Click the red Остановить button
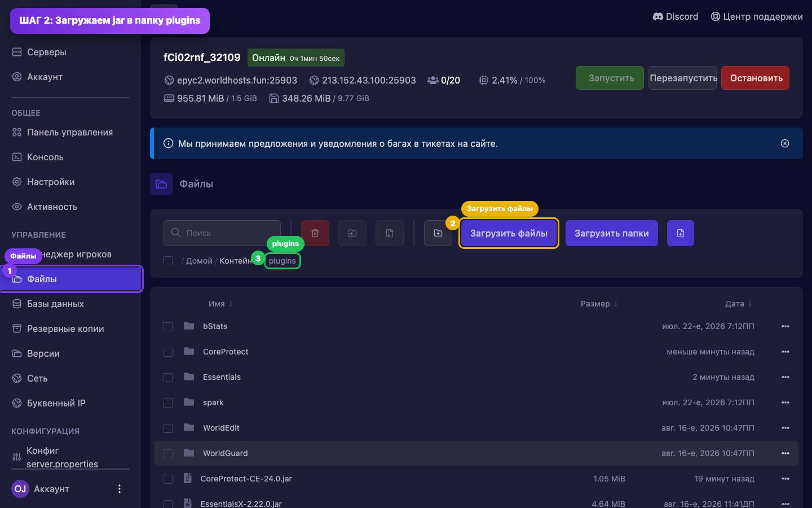This screenshot has width=812, height=508. (756, 78)
